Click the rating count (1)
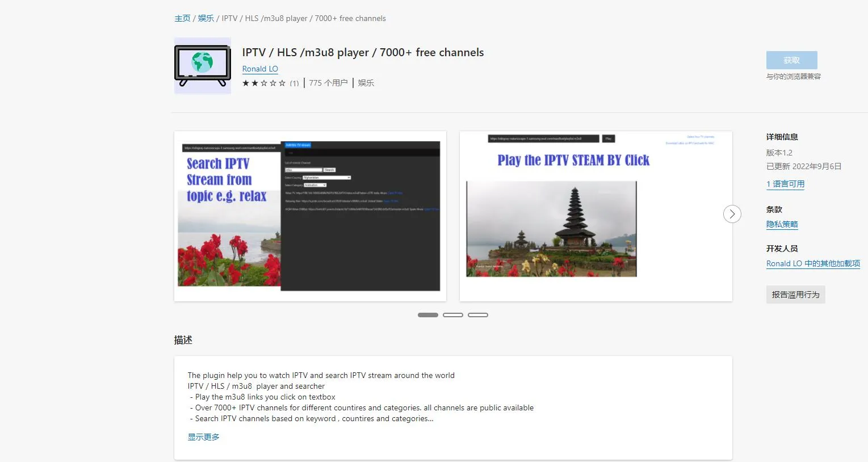Viewport: 868px width, 462px height. (294, 83)
